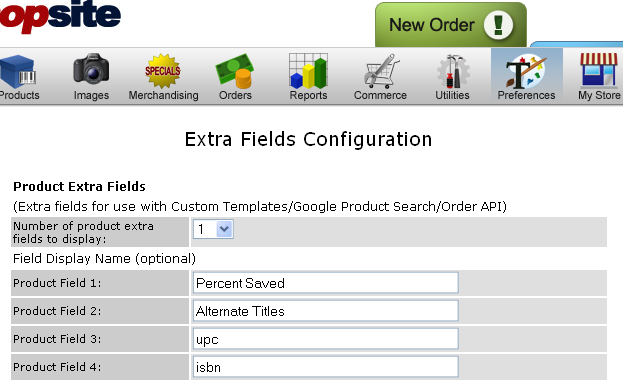Open Orders cash and coins icon

click(x=234, y=71)
